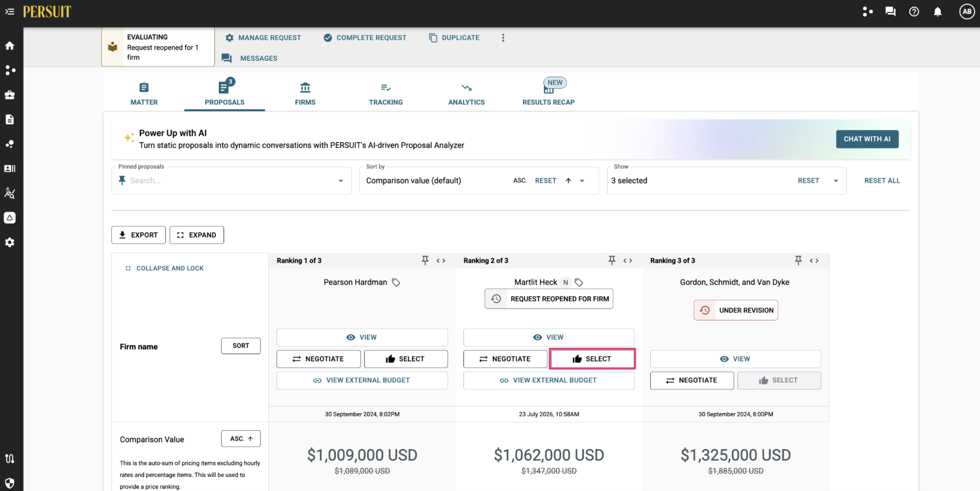Viewport: 980px width, 491px height.
Task: Click Chat with AI
Action: point(867,139)
